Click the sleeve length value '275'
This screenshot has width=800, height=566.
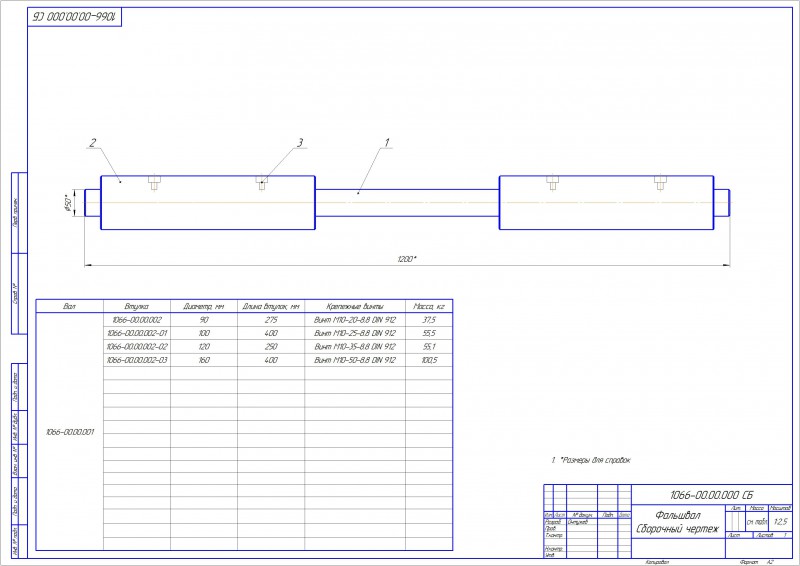tap(271, 319)
